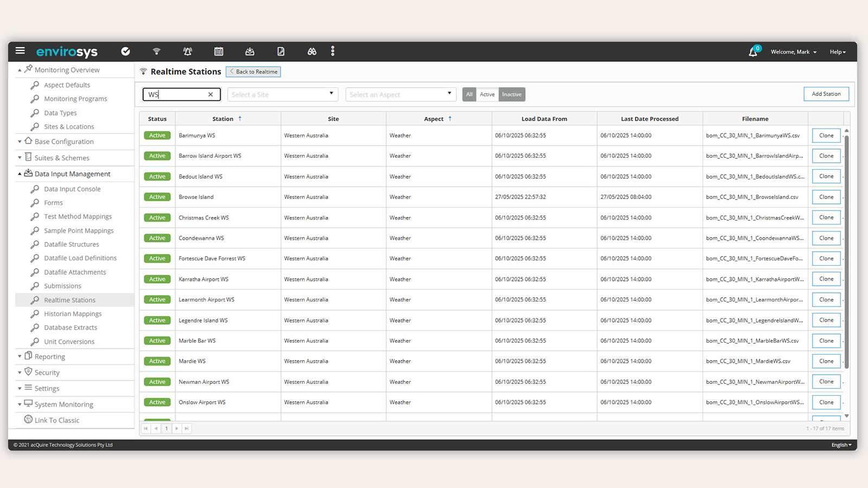This screenshot has width=868, height=488.
Task: Click the alarm bell icon in top toolbar
Action: tap(188, 52)
